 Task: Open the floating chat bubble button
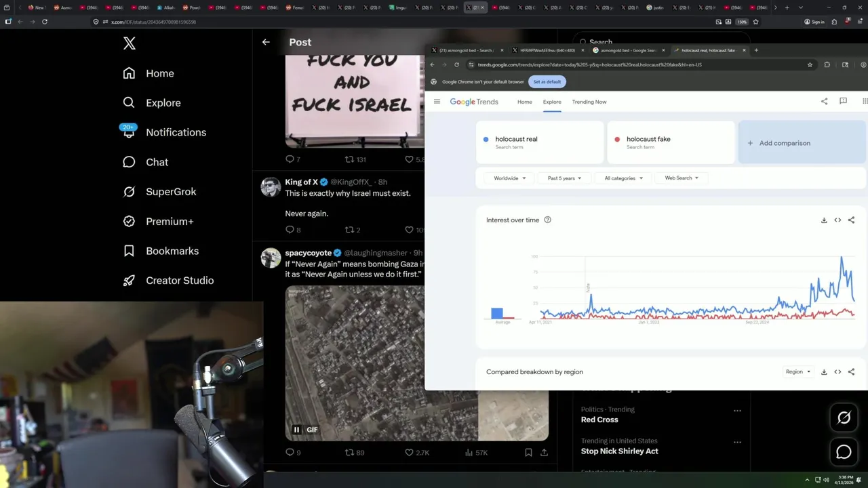pos(844,452)
